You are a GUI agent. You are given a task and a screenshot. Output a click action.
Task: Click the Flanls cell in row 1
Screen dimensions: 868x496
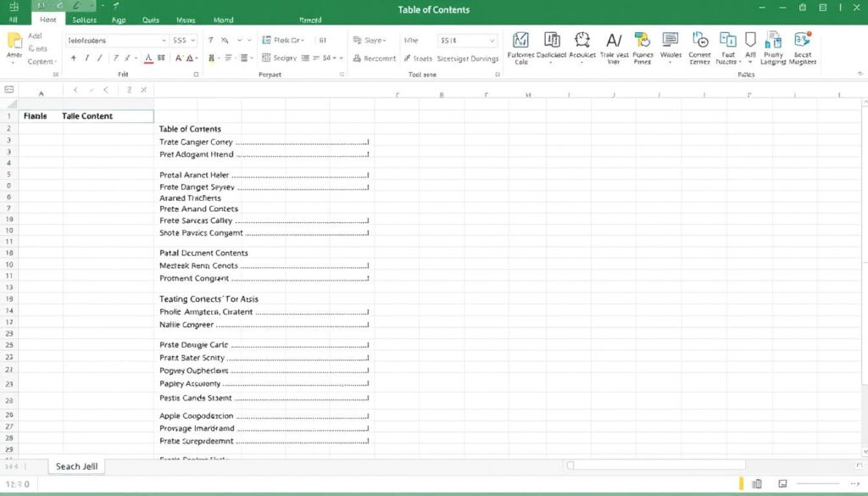[x=36, y=115]
